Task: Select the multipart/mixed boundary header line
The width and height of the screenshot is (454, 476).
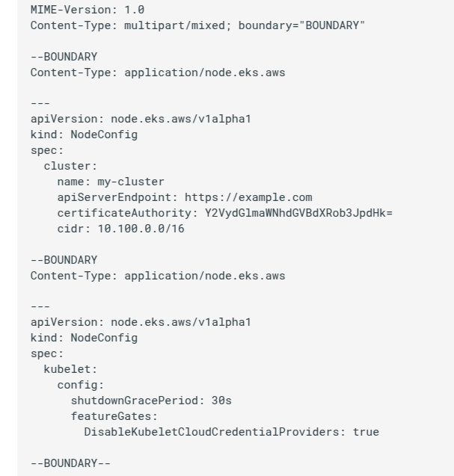Action: click(197, 25)
